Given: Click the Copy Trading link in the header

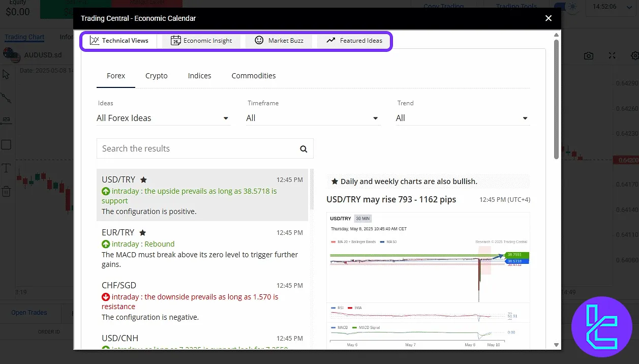Looking at the screenshot, I should coord(444,7).
